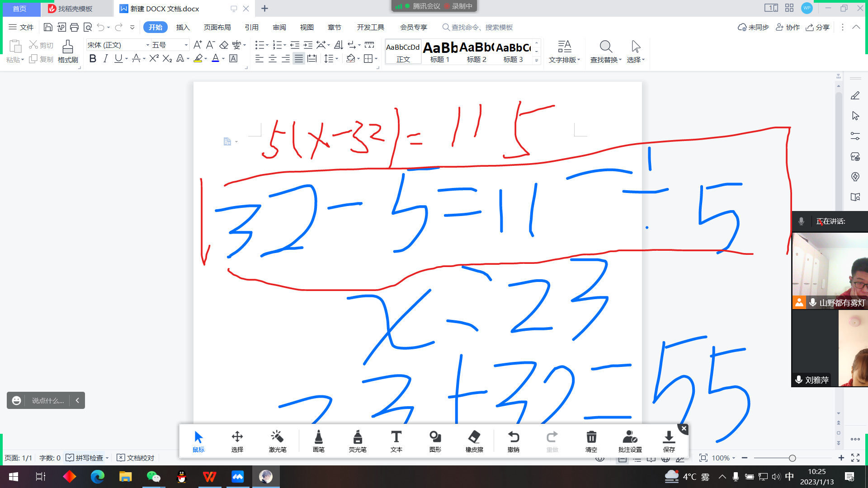Toggle italic formatting
The image size is (868, 488).
(105, 58)
